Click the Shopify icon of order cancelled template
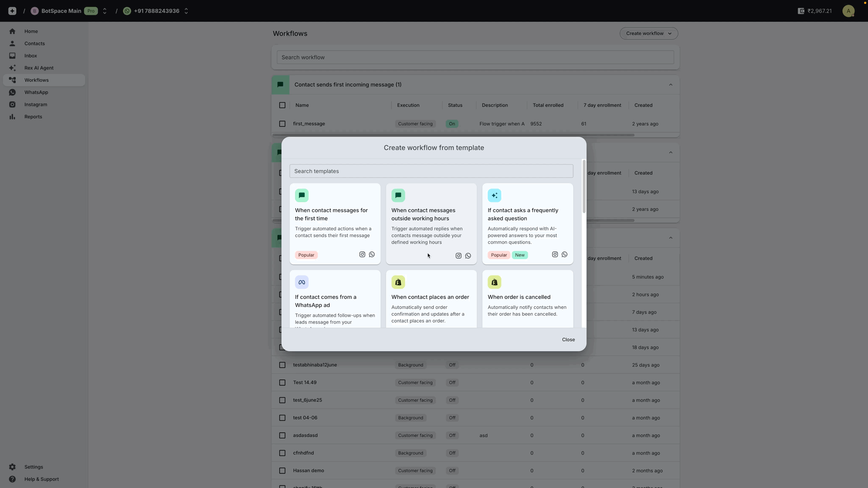 pos(494,282)
